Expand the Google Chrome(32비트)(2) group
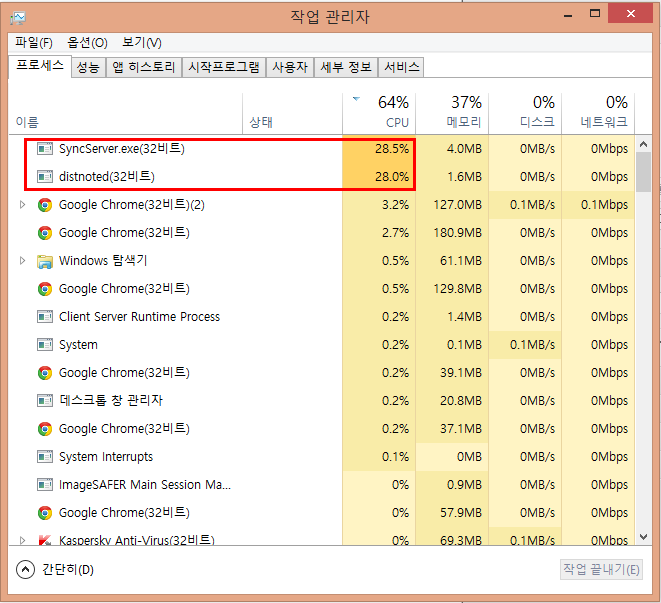This screenshot has height=603, width=661. 23,205
